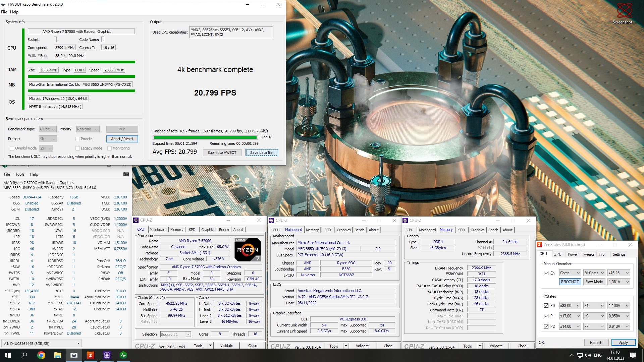Click the ZenTimings camera screenshot icon

point(126,174)
